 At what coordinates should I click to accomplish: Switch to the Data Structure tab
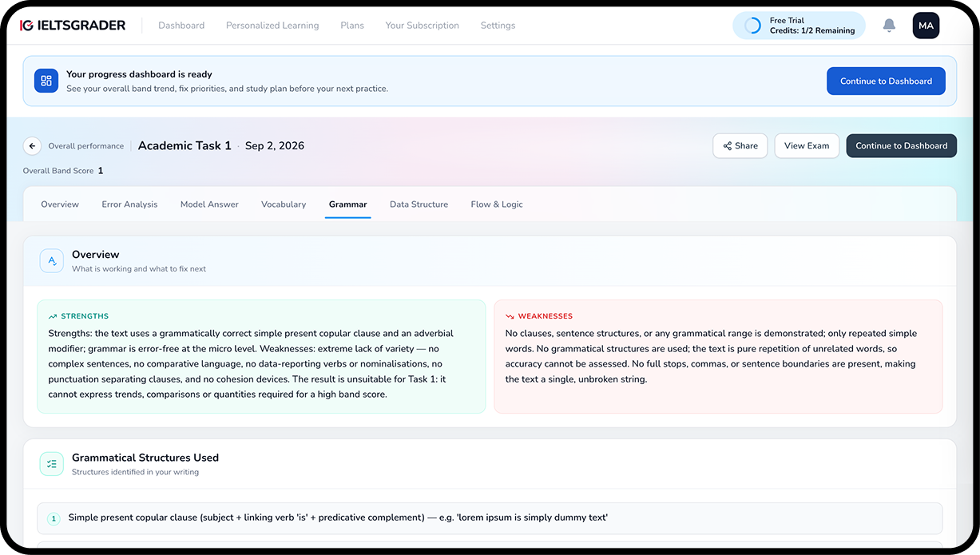(x=419, y=204)
